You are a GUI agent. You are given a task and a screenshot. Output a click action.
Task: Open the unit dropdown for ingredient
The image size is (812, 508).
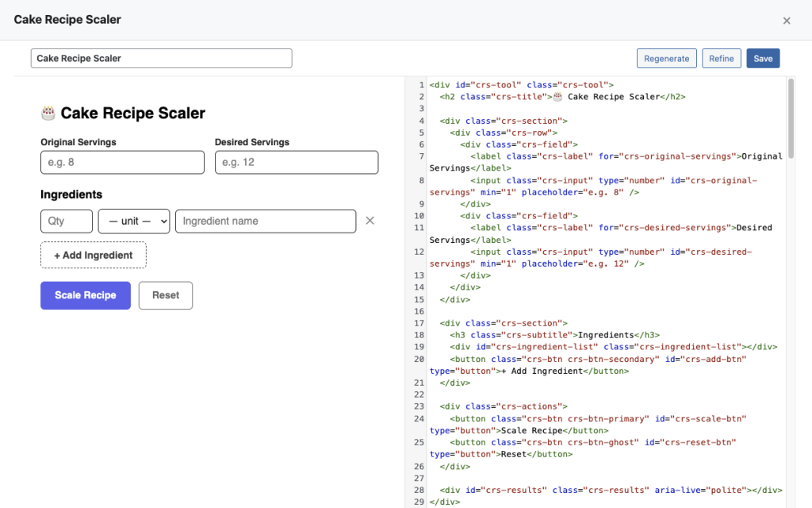coord(134,221)
